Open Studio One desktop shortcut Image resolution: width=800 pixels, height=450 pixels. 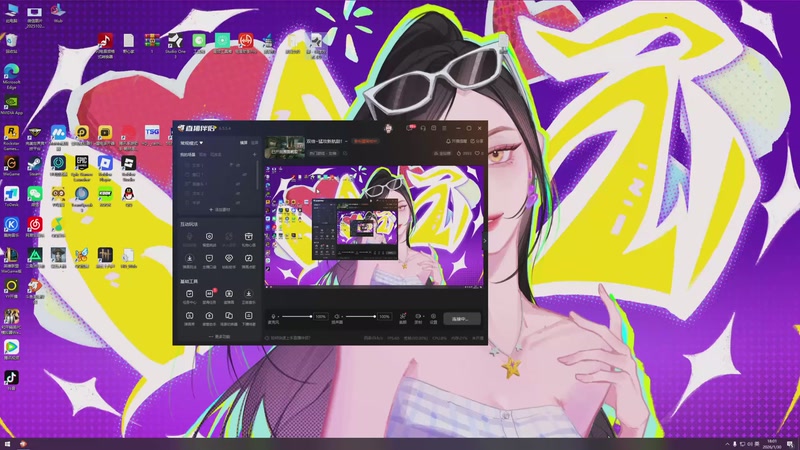[176, 44]
